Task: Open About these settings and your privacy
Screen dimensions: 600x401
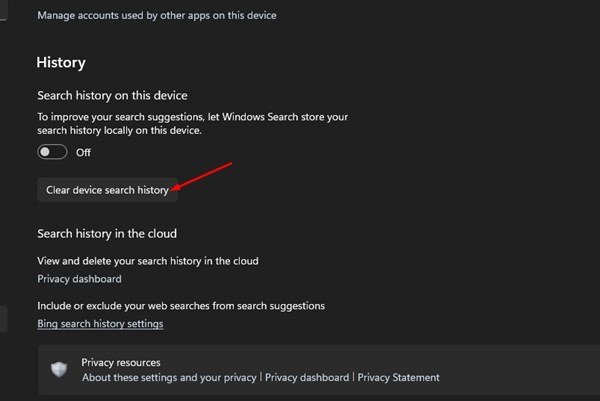Action: [169, 377]
